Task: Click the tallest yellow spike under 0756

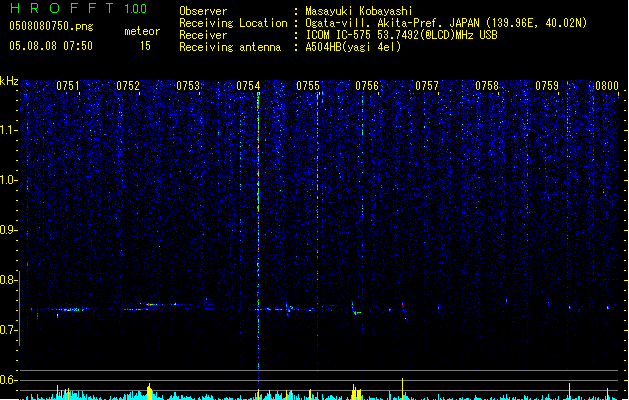Action: 402,389
